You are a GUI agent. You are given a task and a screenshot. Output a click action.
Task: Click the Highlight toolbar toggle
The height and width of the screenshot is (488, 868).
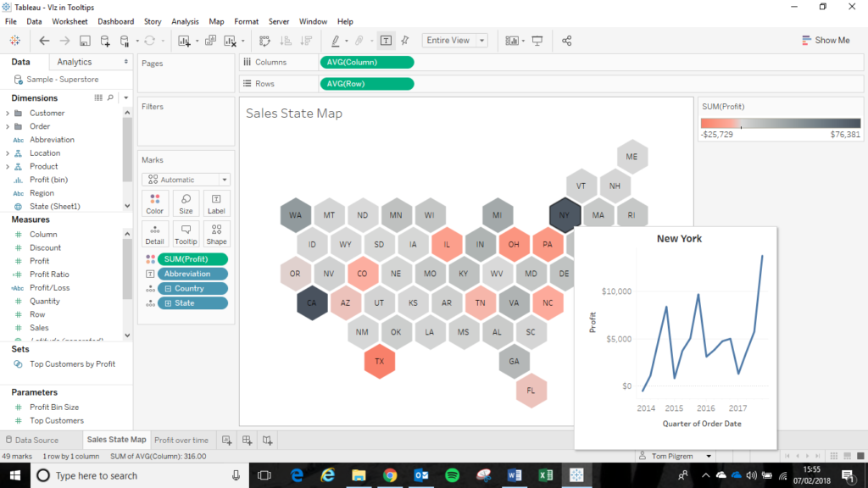[x=337, y=40]
